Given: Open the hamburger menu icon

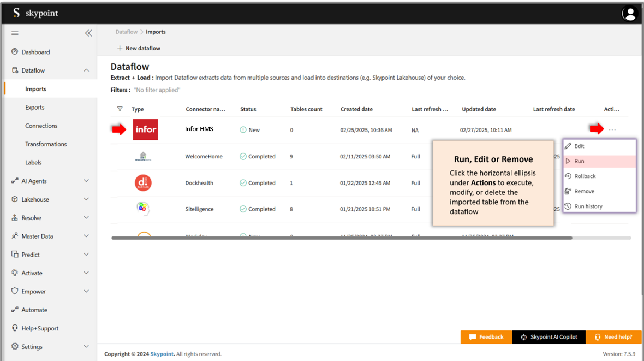Looking at the screenshot, I should [x=15, y=33].
